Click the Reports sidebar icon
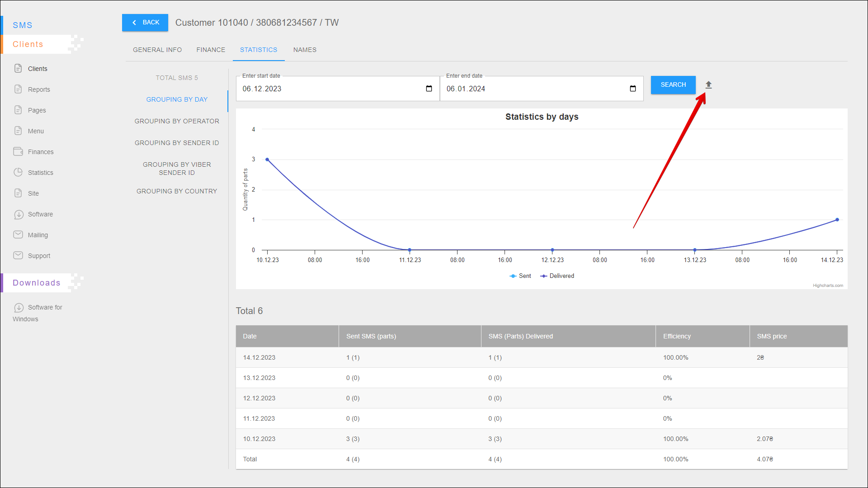Screen dimensions: 868x488 click(18, 89)
